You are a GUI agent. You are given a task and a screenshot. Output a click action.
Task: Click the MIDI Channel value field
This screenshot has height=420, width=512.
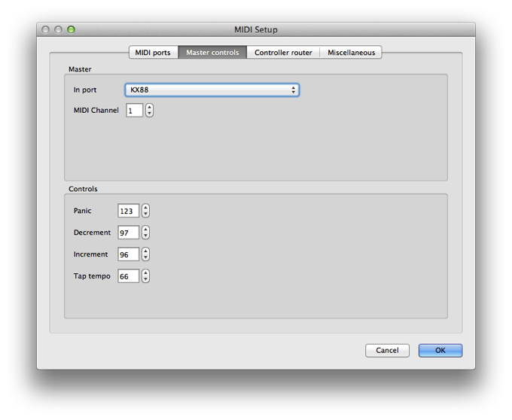pyautogui.click(x=135, y=111)
